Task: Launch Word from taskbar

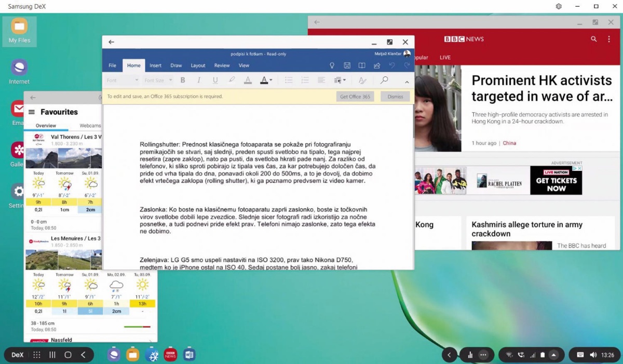Action: (x=189, y=355)
